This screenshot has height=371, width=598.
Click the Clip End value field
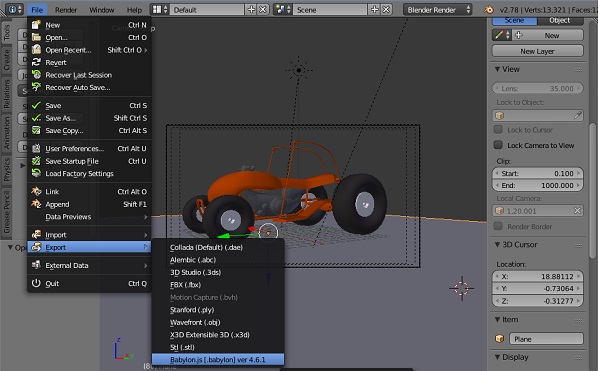point(537,186)
